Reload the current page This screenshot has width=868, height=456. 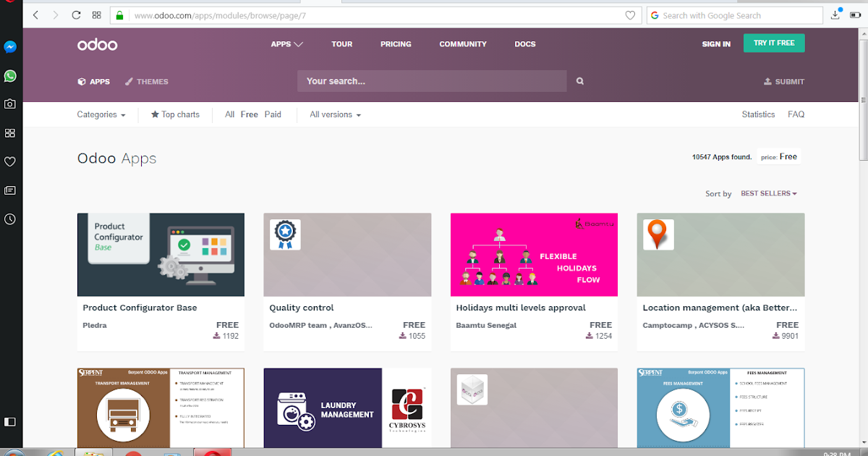[x=76, y=15]
